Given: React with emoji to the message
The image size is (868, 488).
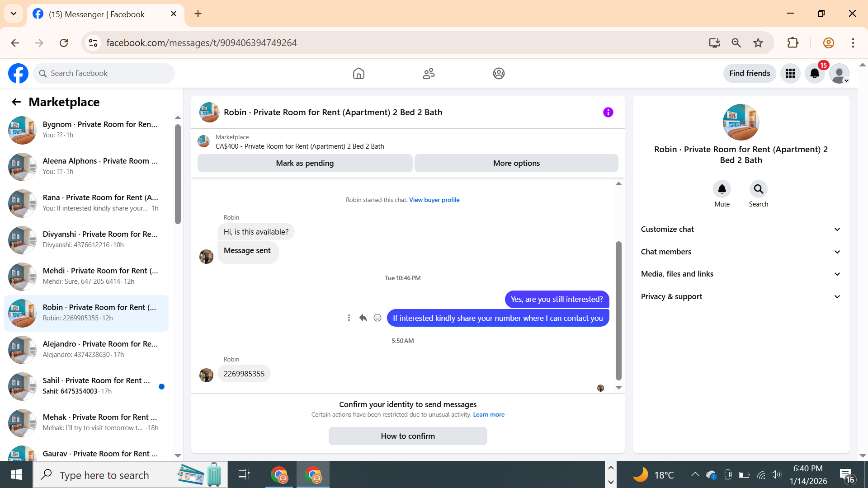Looking at the screenshot, I should click(377, 318).
